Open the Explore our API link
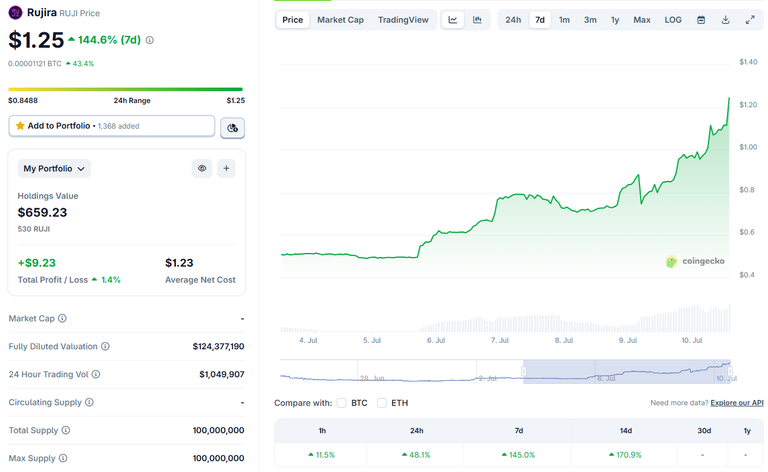This screenshot has width=768, height=472. point(737,402)
